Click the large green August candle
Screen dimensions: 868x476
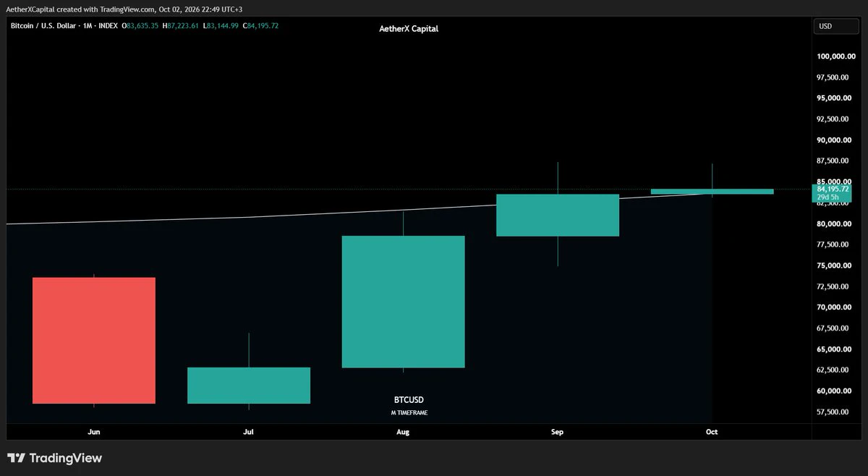[403, 302]
